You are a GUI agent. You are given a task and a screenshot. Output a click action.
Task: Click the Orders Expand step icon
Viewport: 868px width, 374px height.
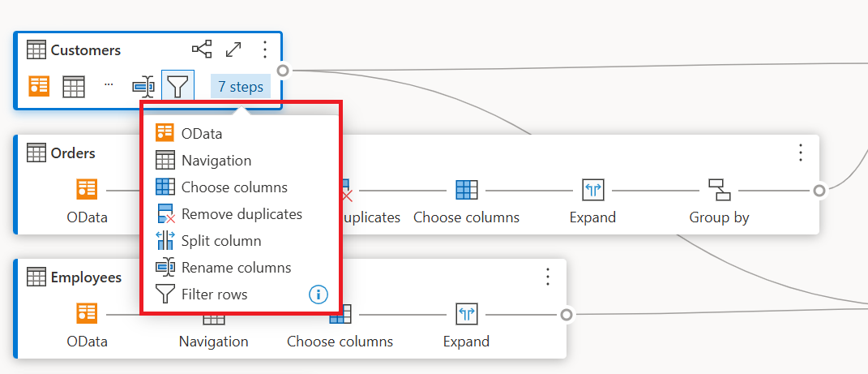pos(593,191)
